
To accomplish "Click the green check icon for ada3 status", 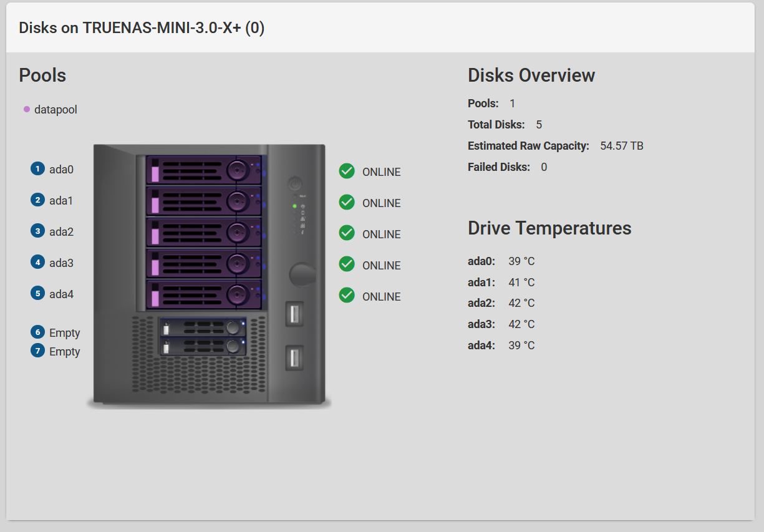I will tap(347, 264).
